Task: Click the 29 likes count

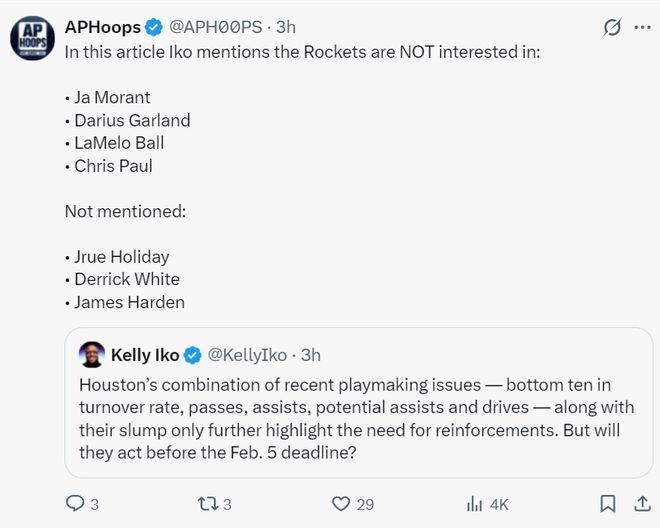Action: pos(365,504)
